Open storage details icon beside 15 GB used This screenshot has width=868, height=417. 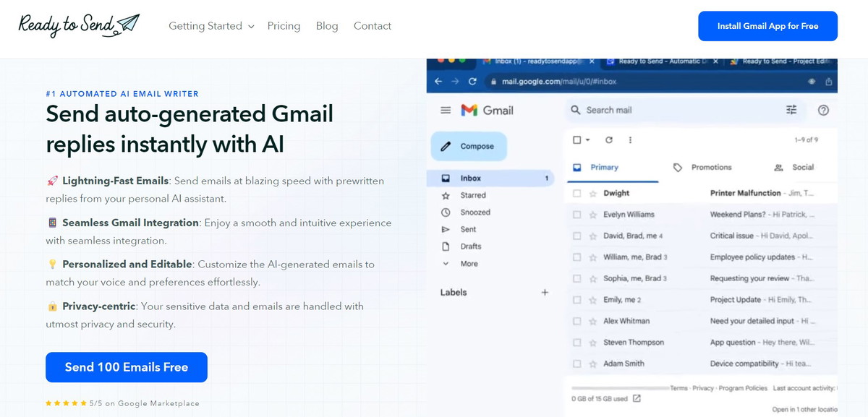click(637, 398)
